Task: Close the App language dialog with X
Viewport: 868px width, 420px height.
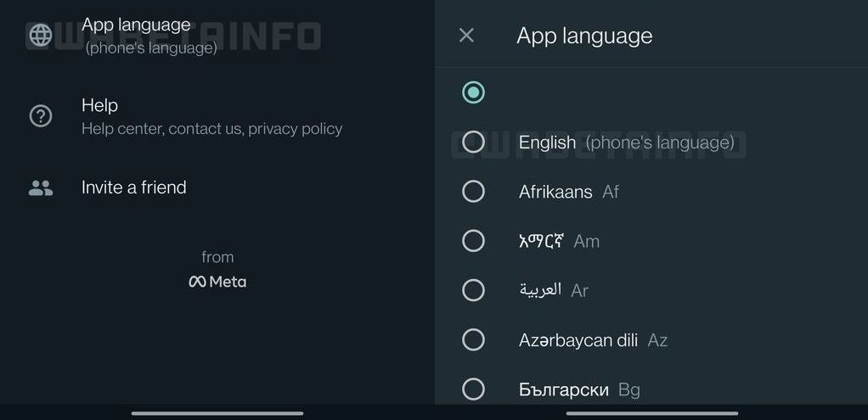Action: (466, 36)
